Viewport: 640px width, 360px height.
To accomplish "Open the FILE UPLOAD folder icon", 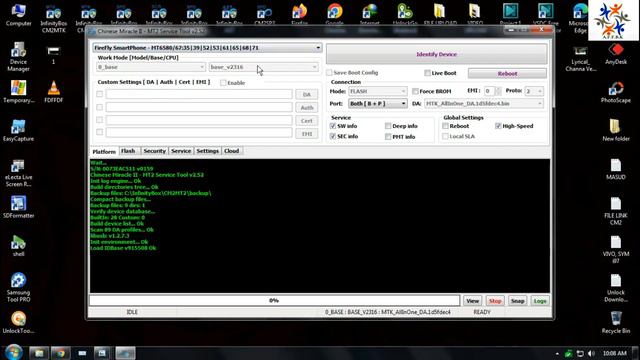I will 440,15.
